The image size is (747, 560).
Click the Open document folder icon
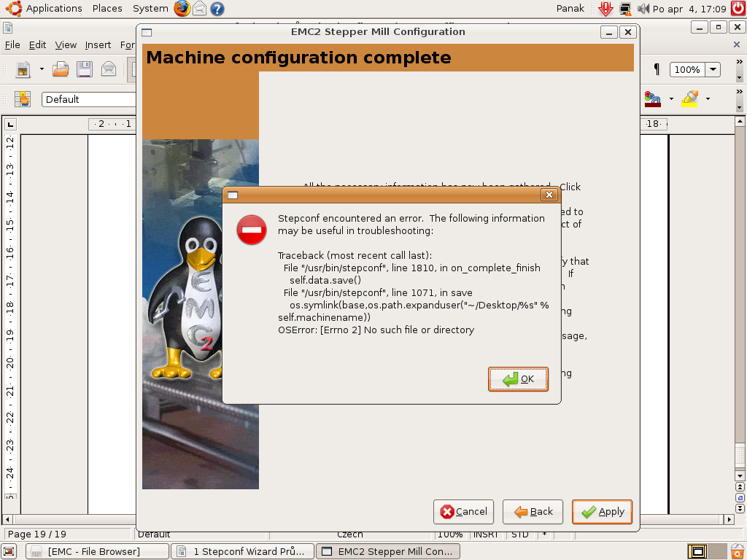click(61, 70)
